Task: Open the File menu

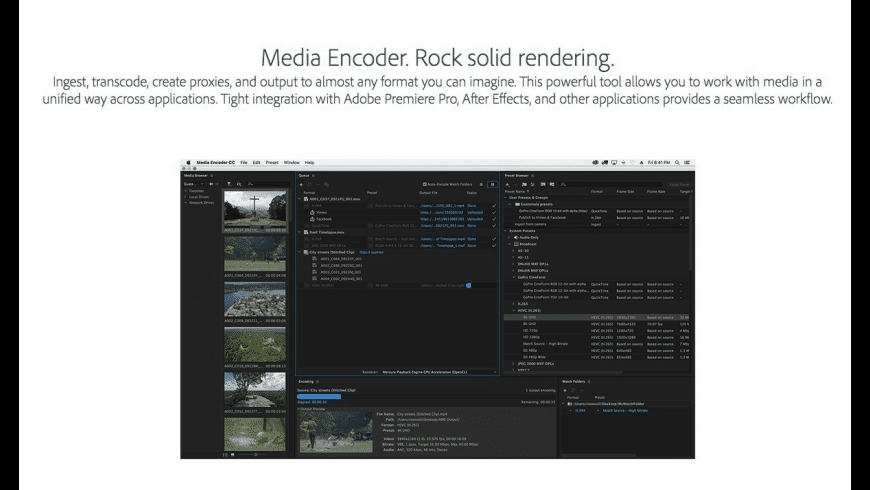Action: tap(244, 163)
